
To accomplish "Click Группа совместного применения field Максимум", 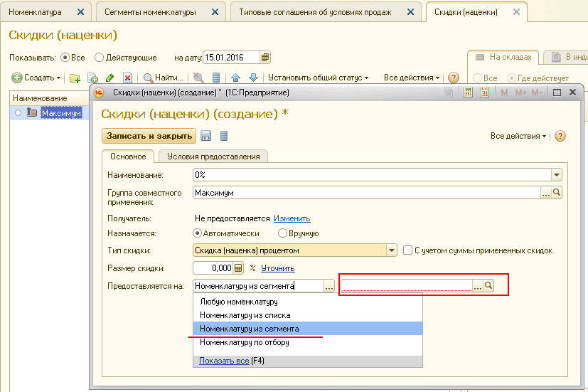I will [367, 193].
